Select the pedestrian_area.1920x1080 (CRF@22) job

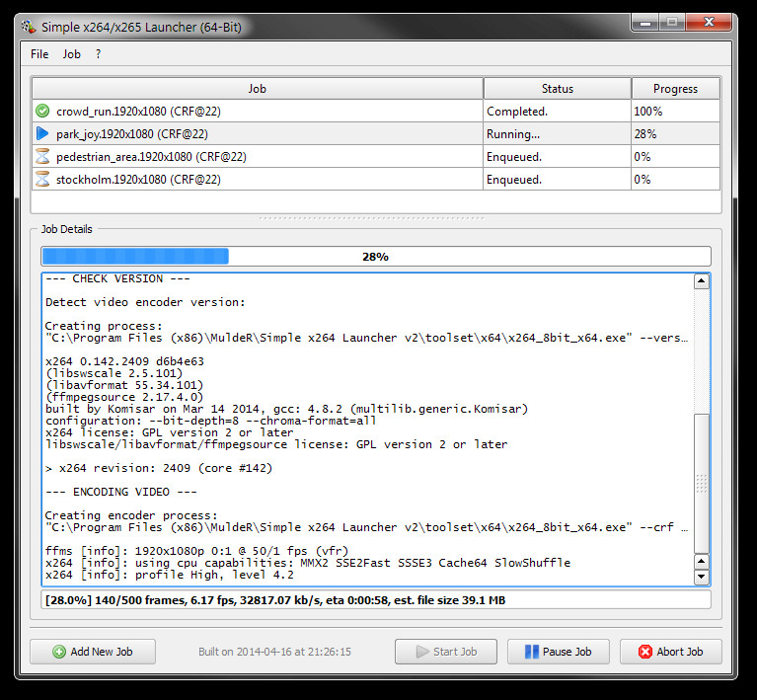pyautogui.click(x=258, y=157)
